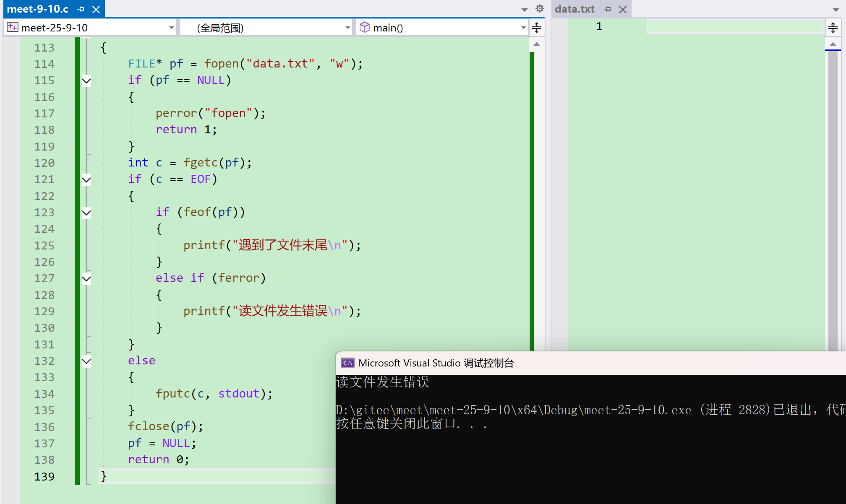Click the fputc(c, stdout) statement
The height and width of the screenshot is (504, 846).
click(x=214, y=394)
